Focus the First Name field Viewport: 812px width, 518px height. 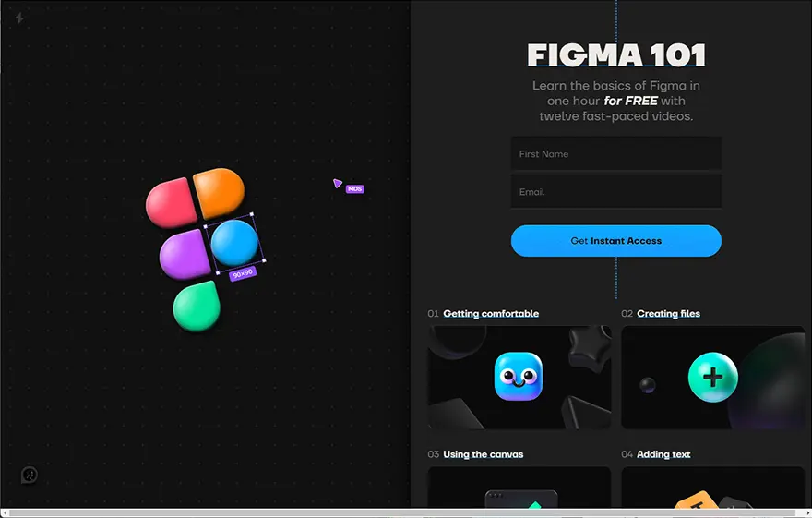[x=615, y=154]
